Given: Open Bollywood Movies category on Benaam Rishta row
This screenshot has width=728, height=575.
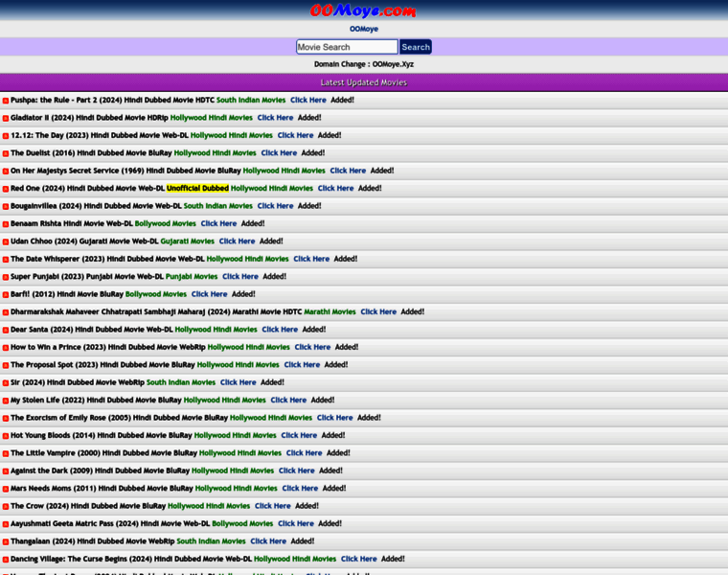Looking at the screenshot, I should tap(166, 223).
